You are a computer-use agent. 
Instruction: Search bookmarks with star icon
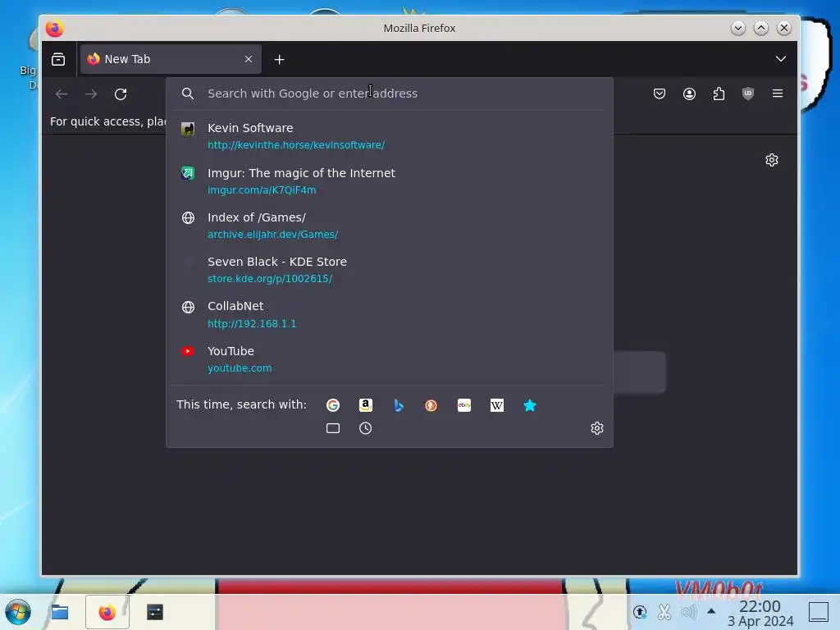click(x=529, y=405)
